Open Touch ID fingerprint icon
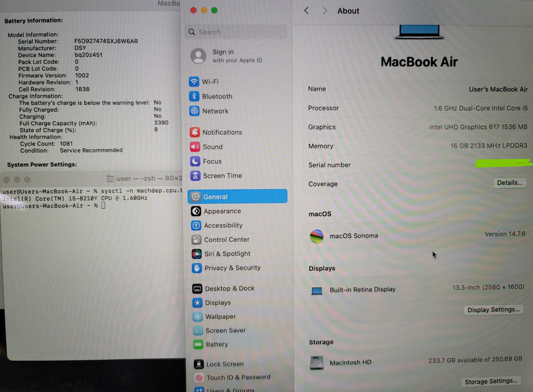 pyautogui.click(x=199, y=377)
